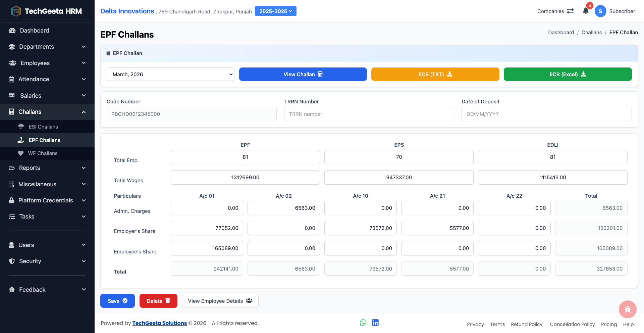Open the LinkedIn icon in footer

375,323
